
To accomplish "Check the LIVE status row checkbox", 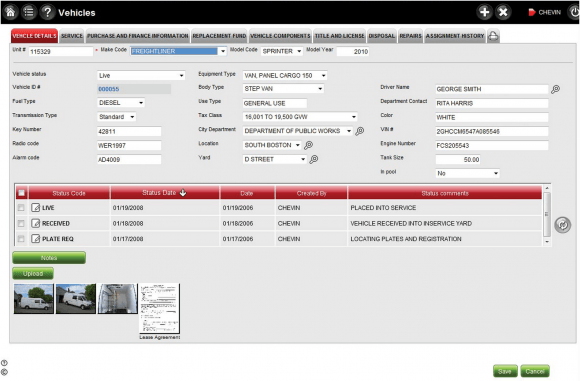I will coord(21,208).
